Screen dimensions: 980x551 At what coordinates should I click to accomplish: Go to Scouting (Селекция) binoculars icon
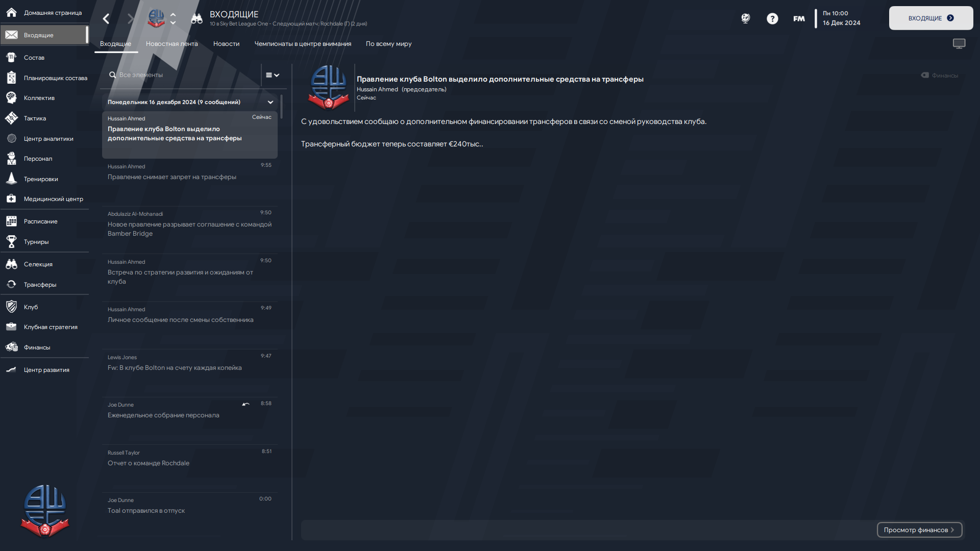[x=11, y=264]
